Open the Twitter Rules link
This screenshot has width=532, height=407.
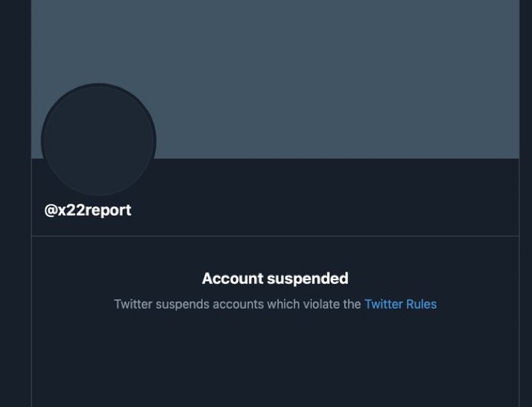[x=400, y=304]
